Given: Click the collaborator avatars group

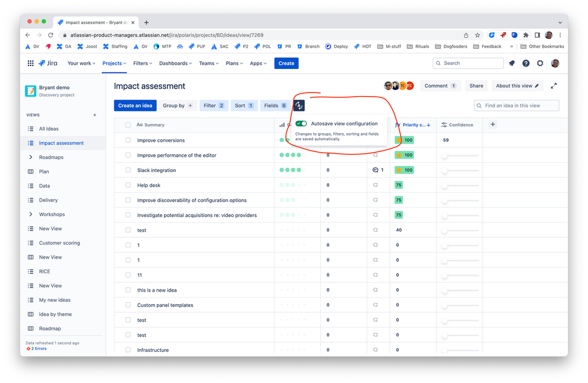Looking at the screenshot, I should coord(398,85).
